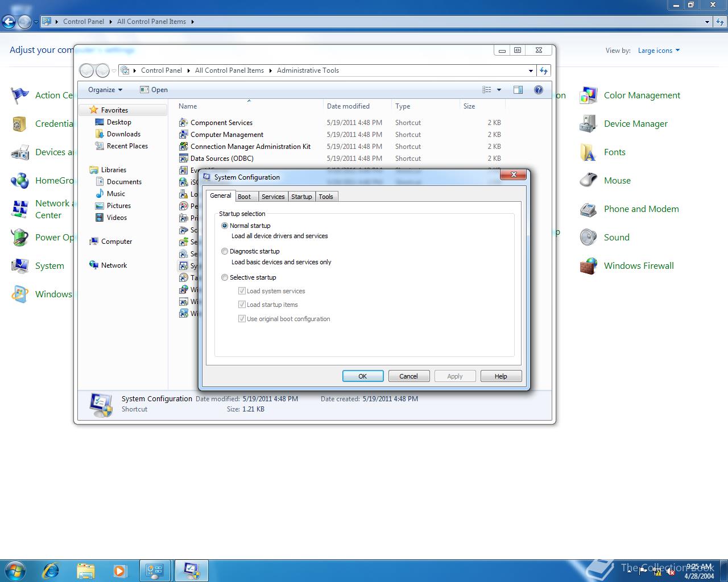The height and width of the screenshot is (582, 728).
Task: Toggle the Load system services checkbox
Action: pyautogui.click(x=242, y=291)
